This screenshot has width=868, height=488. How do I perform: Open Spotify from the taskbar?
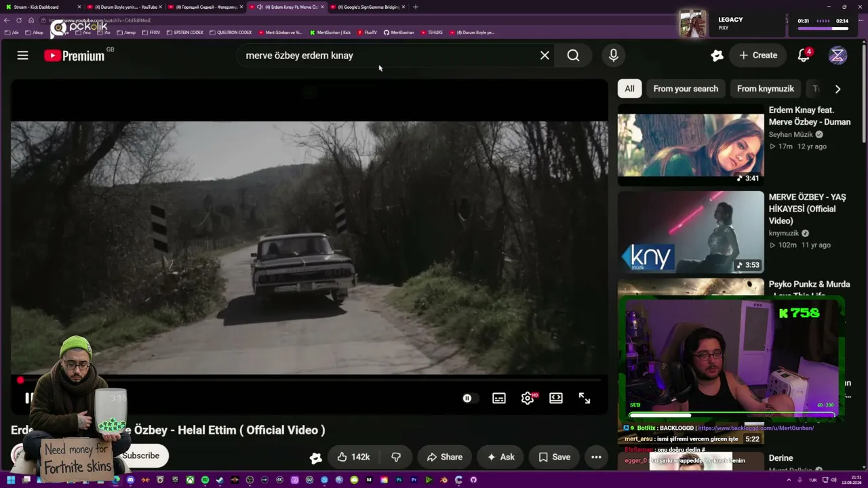pyautogui.click(x=205, y=480)
